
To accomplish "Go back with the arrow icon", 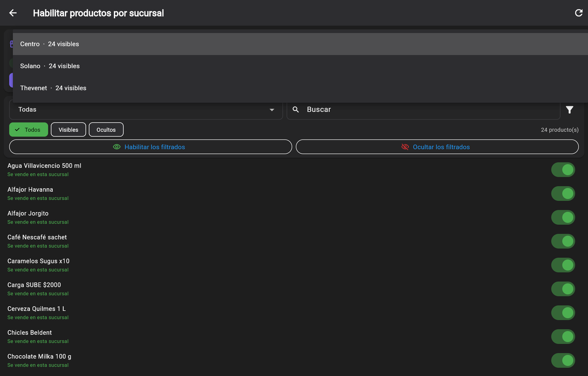I will [13, 13].
